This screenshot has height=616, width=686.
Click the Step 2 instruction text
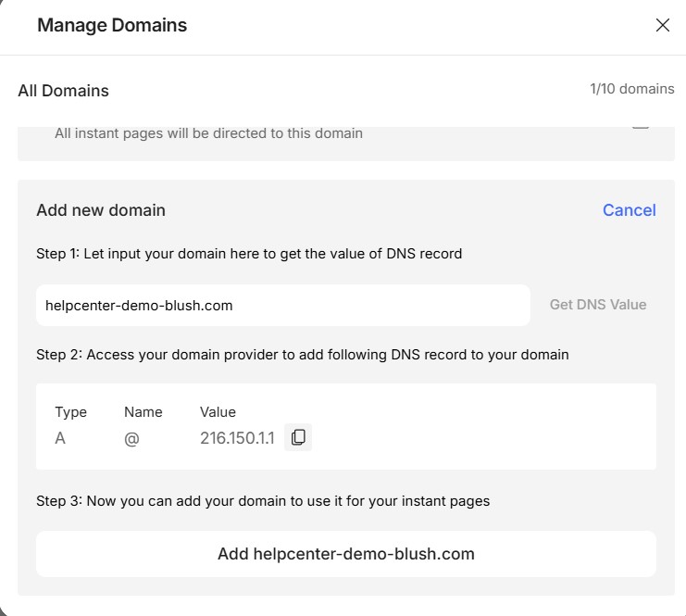[303, 355]
